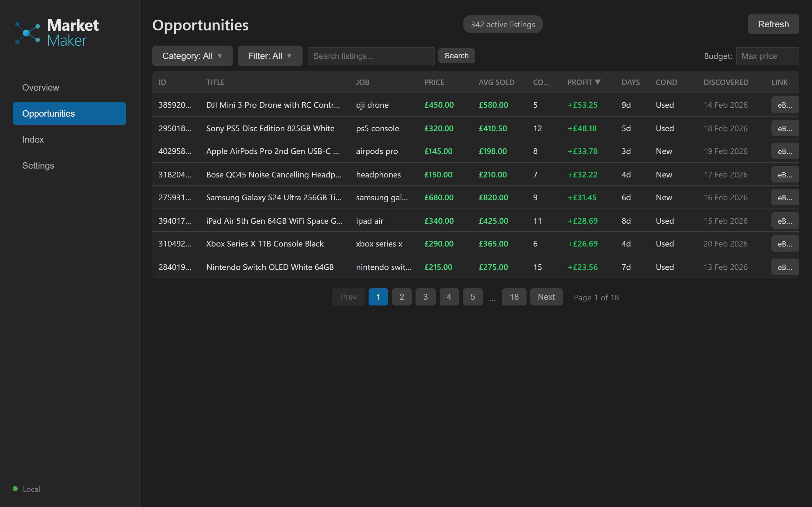Click the Refresh button
This screenshot has width=812, height=507.
tap(773, 24)
